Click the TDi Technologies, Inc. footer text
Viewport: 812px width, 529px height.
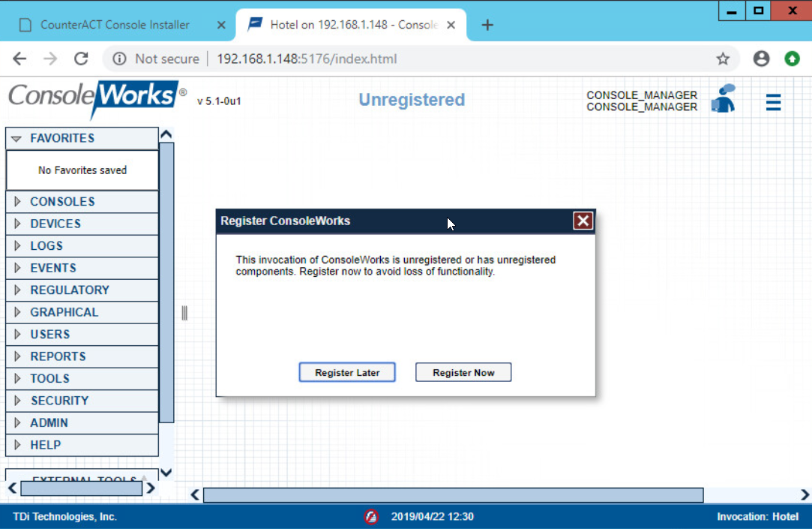pyautogui.click(x=64, y=516)
